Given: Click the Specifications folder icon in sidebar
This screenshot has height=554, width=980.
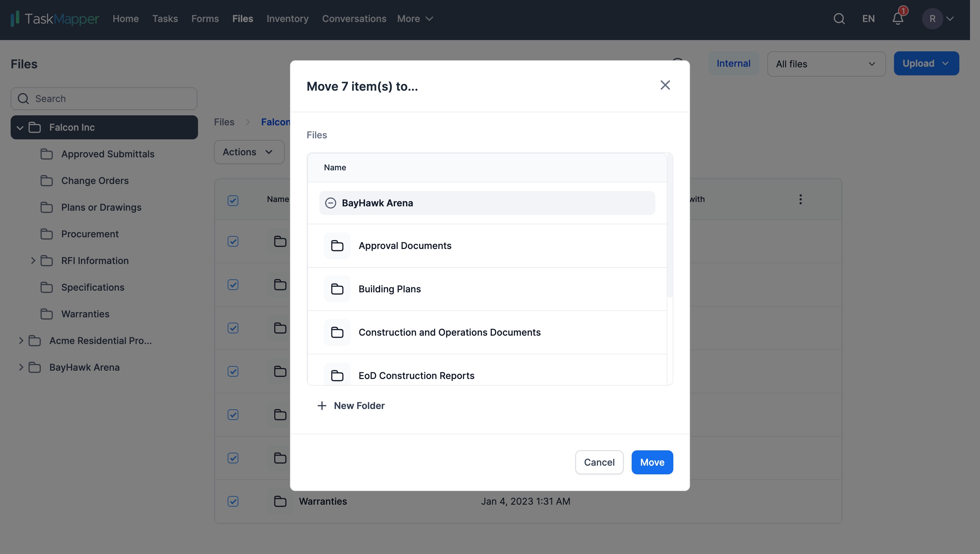Looking at the screenshot, I should pos(46,287).
